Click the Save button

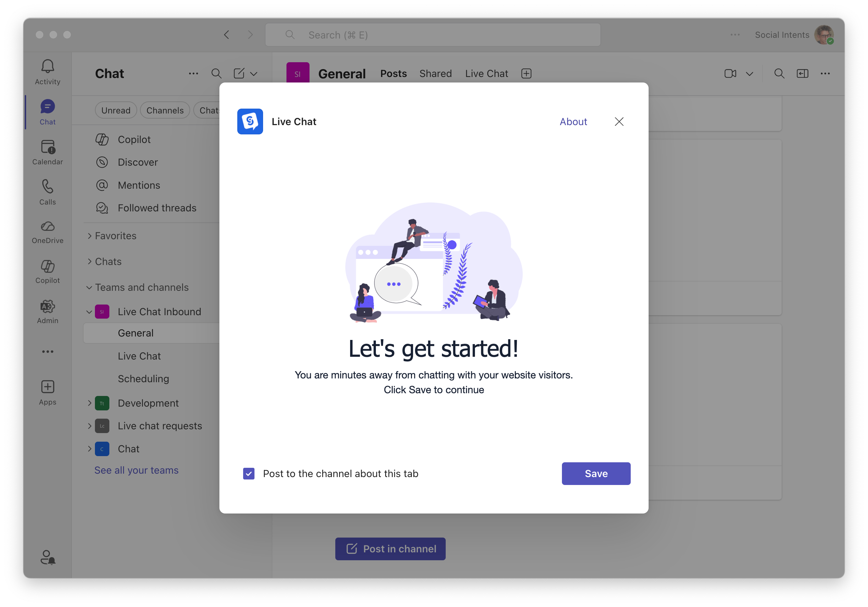click(x=596, y=474)
